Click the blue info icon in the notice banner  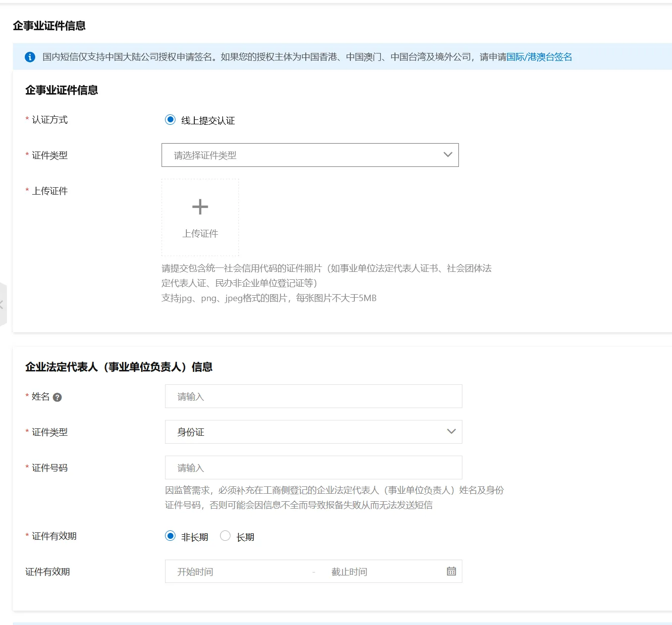(30, 57)
